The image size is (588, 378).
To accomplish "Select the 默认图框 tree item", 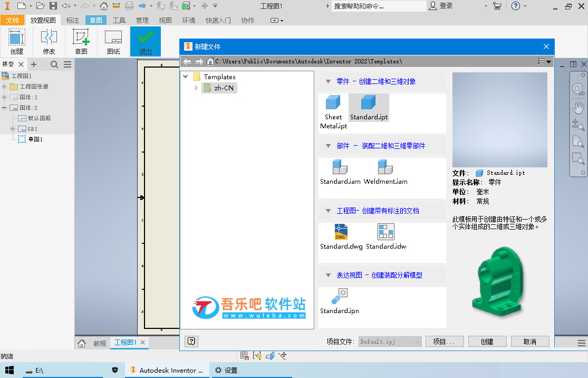I will point(34,118).
